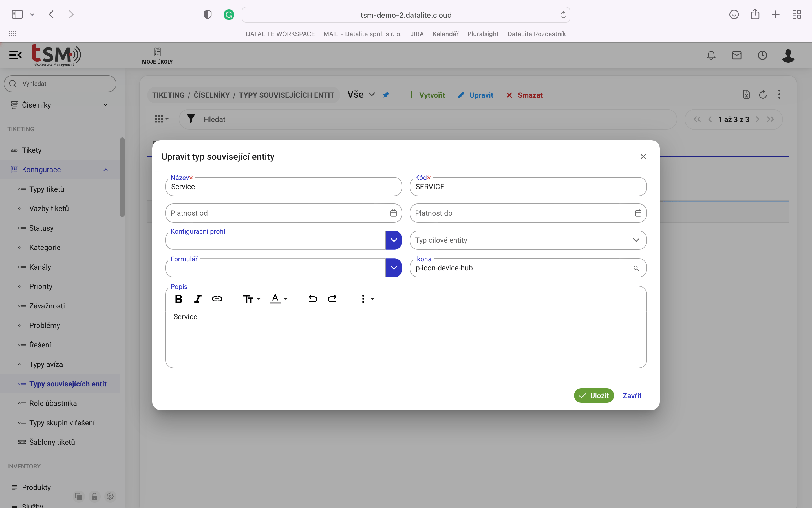Redo last edit in Popis editor
The image size is (812, 508).
332,299
